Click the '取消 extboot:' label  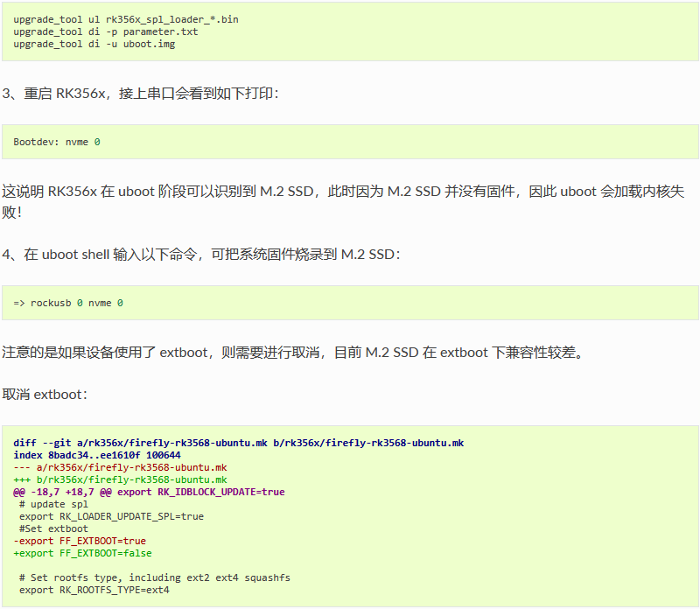(x=45, y=395)
